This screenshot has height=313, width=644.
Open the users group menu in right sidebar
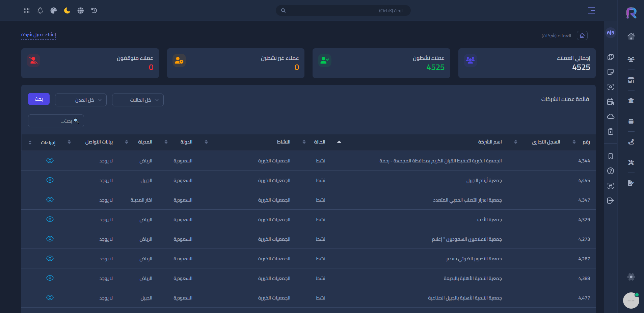click(x=631, y=59)
